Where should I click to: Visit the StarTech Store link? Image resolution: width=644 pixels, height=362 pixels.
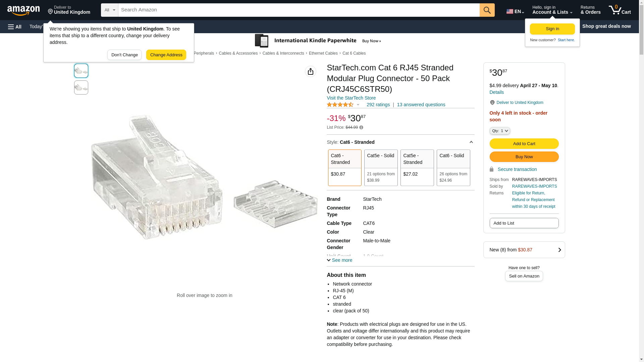[351, 98]
